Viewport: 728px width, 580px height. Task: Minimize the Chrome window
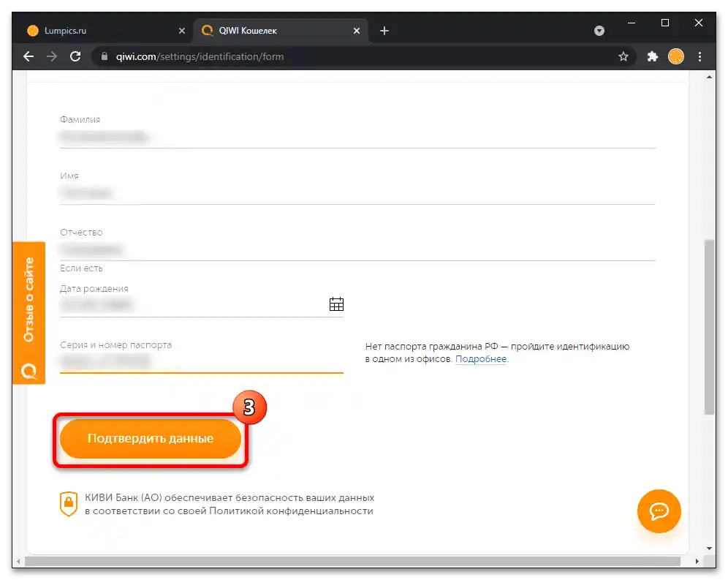click(x=632, y=23)
